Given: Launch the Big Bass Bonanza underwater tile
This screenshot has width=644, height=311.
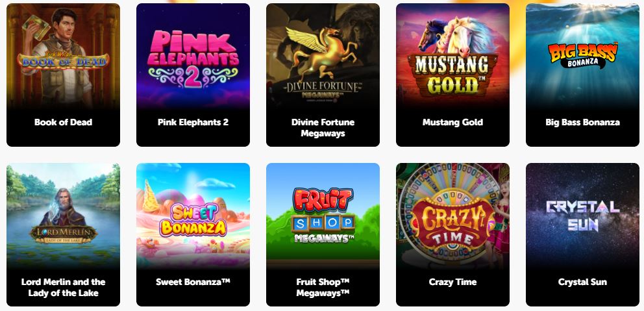Looking at the screenshot, I should (582, 56).
